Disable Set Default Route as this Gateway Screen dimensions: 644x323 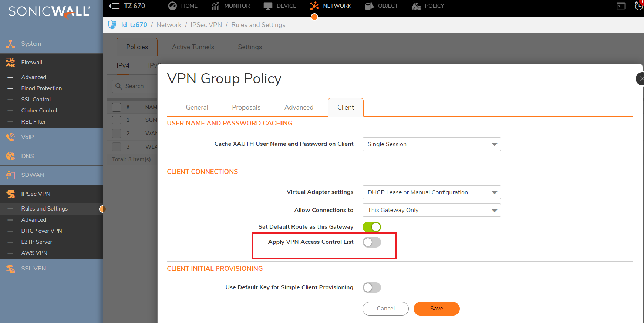(x=372, y=227)
